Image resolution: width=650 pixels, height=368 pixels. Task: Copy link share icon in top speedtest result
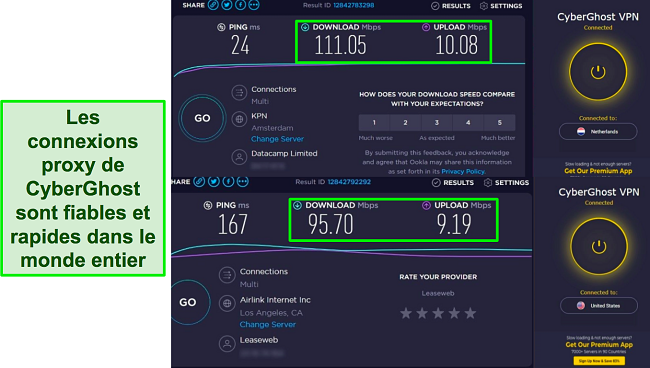click(x=213, y=5)
